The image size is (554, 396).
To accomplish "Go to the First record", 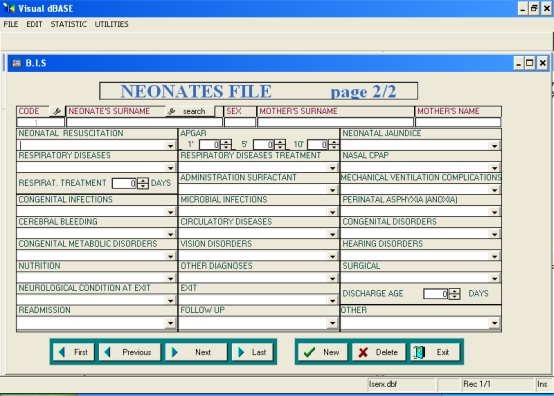I will pyautogui.click(x=74, y=352).
